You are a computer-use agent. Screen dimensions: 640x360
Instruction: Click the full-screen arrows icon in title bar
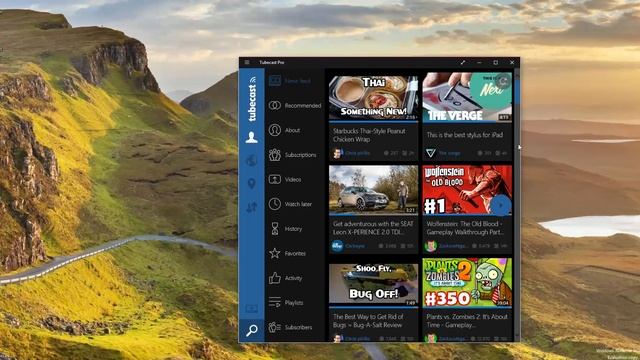pos(463,62)
